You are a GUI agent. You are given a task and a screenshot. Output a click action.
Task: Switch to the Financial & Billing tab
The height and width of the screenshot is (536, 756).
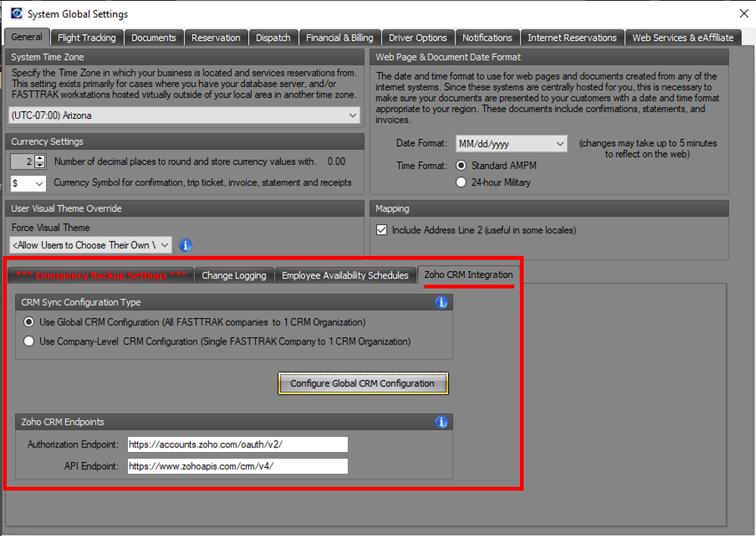click(340, 38)
